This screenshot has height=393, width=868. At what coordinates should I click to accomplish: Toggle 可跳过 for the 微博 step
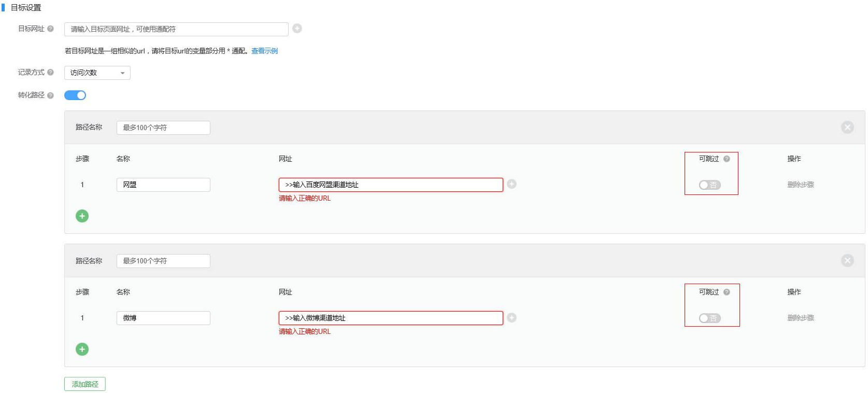click(x=709, y=318)
